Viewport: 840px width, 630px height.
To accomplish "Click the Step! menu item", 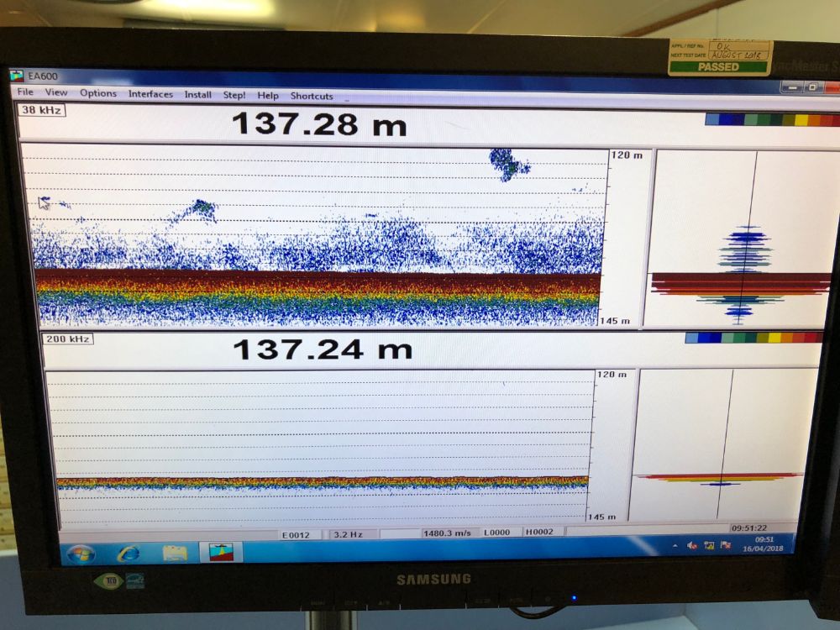I will coord(234,95).
